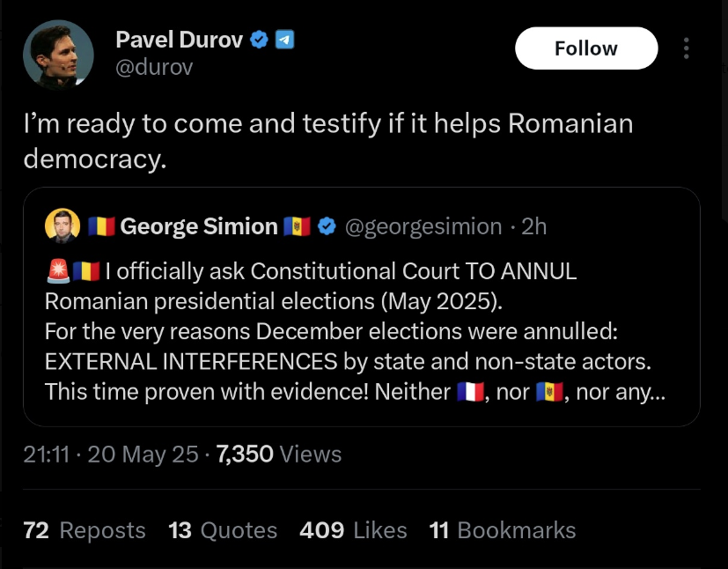Click the Telegram affiliation badge icon
This screenshot has width=728, height=569.
[284, 40]
